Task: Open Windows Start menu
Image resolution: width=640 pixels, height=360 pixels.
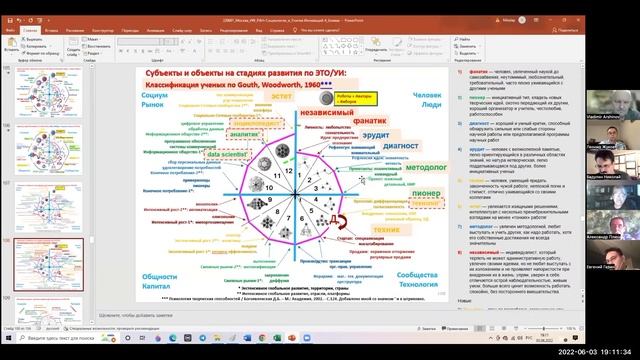Action: pos(8,338)
